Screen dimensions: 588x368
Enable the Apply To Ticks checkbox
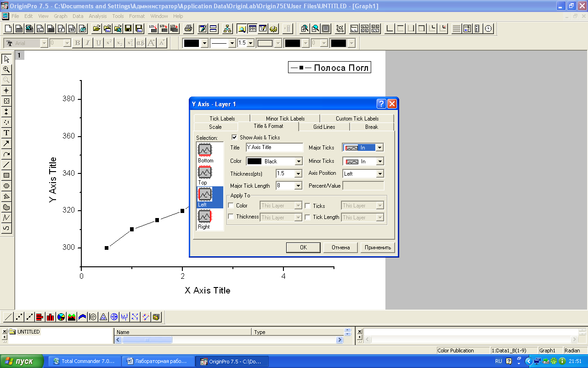308,206
